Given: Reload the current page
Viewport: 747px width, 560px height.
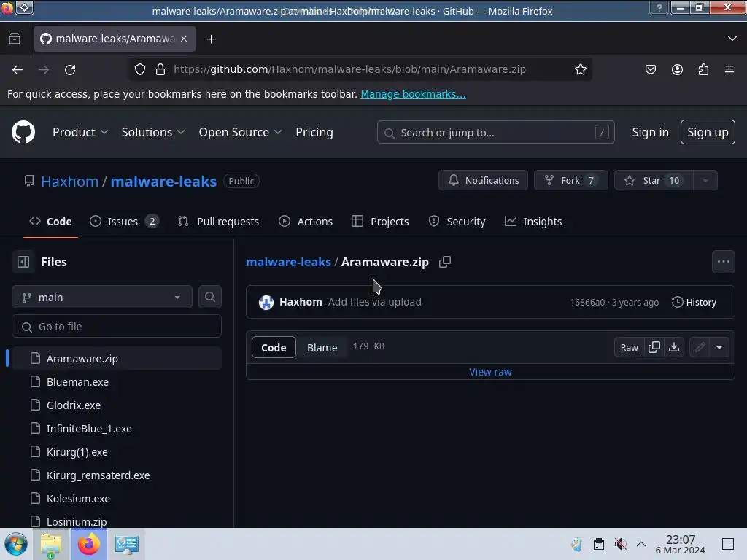Looking at the screenshot, I should [70, 69].
